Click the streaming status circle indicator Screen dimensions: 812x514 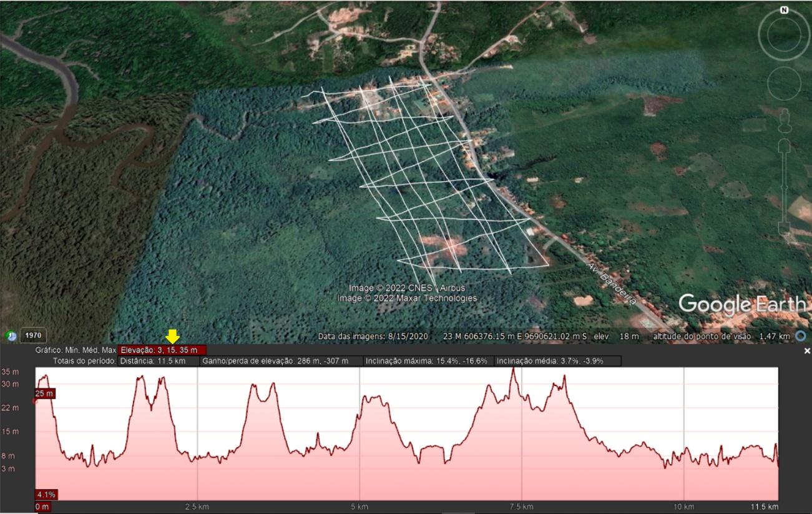800,336
